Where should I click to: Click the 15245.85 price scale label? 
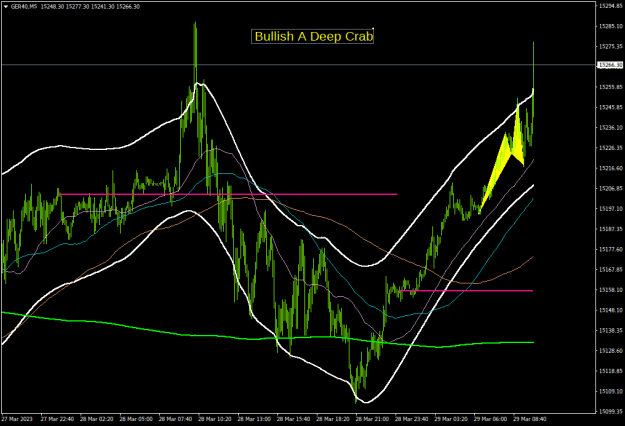610,107
